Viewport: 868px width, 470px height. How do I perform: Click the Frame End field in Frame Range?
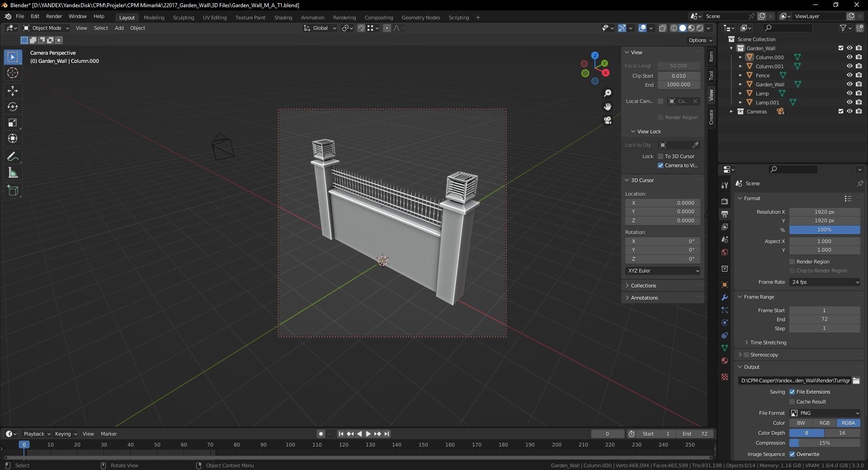point(825,320)
